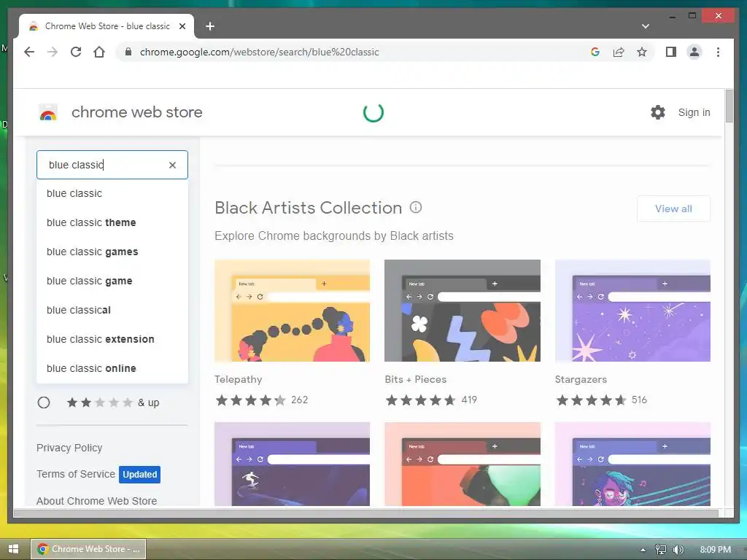Choose suggestion 'blue classic games'
Screen dimensions: 747x560
pyautogui.click(x=112, y=252)
